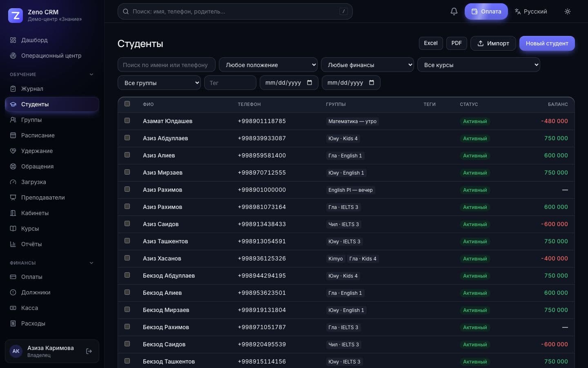Open the Все группы dropdown
This screenshot has width=588, height=368.
click(x=159, y=83)
